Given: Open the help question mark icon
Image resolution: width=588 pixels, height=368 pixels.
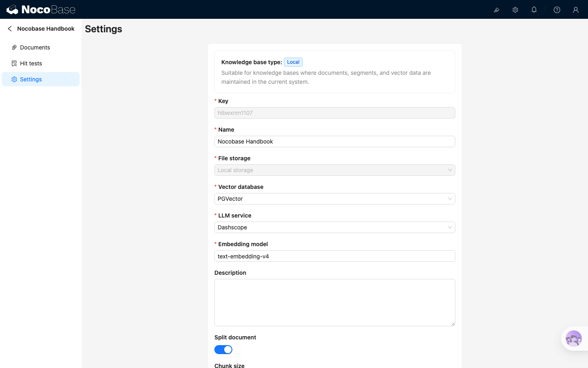Looking at the screenshot, I should coord(557,10).
